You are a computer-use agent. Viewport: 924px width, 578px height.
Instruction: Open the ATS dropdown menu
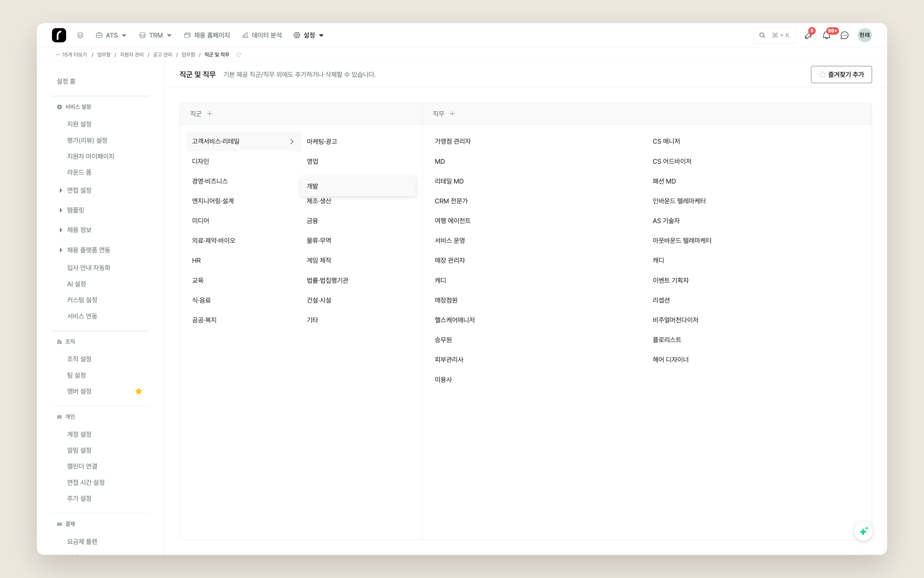(111, 35)
